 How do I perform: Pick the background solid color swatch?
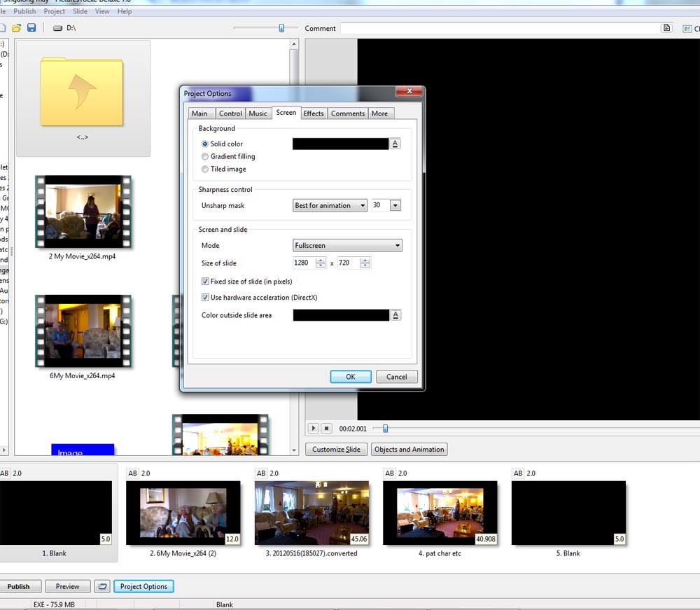click(x=341, y=144)
